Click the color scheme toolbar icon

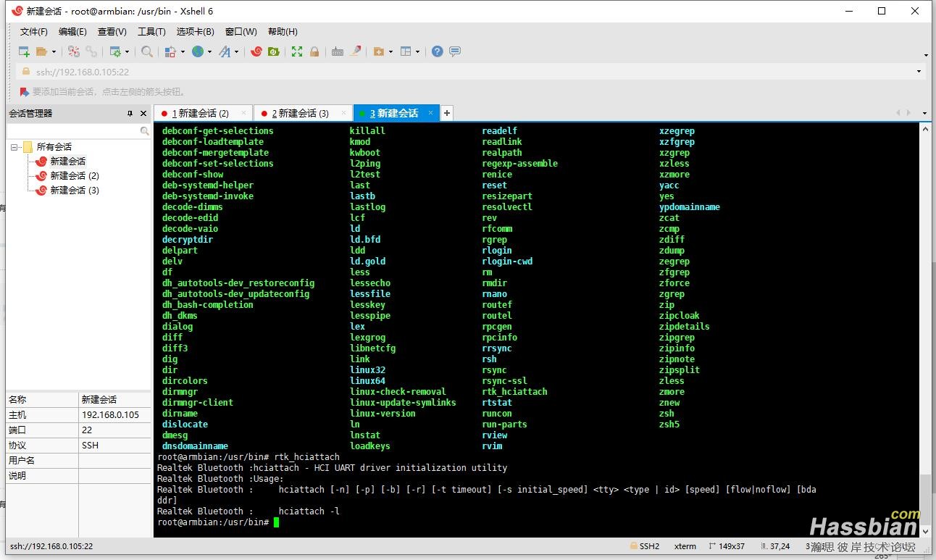tap(170, 51)
